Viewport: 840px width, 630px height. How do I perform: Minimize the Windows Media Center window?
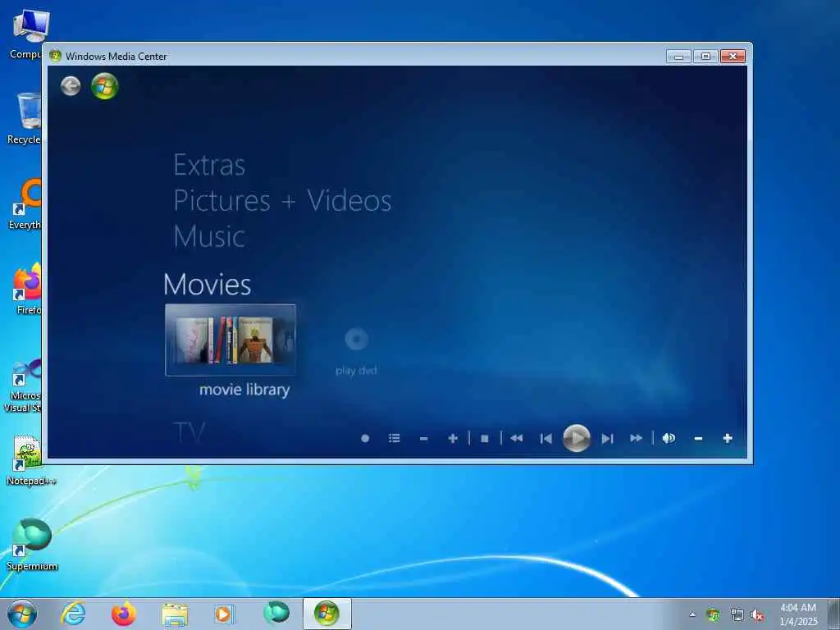[x=678, y=57]
